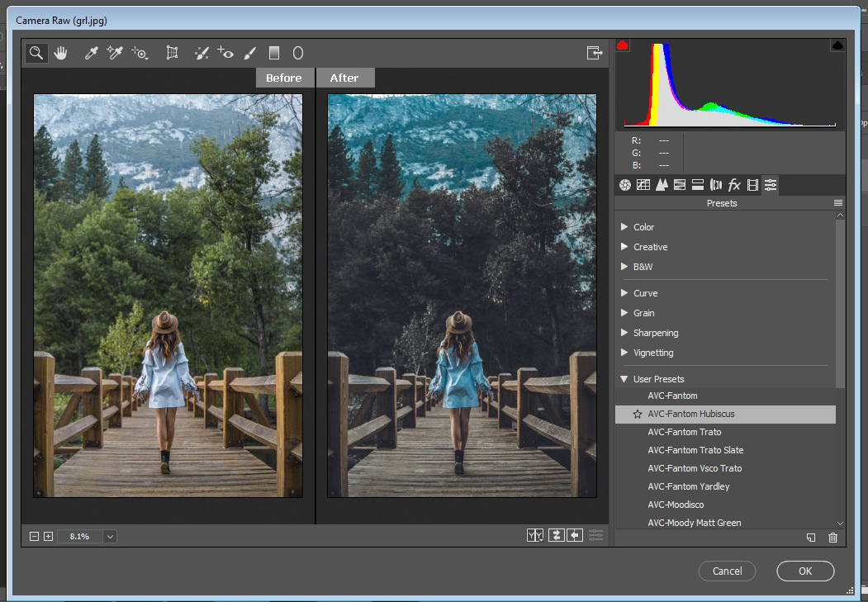Image resolution: width=868 pixels, height=602 pixels.
Task: Open the Basic panel tab
Action: pos(625,185)
